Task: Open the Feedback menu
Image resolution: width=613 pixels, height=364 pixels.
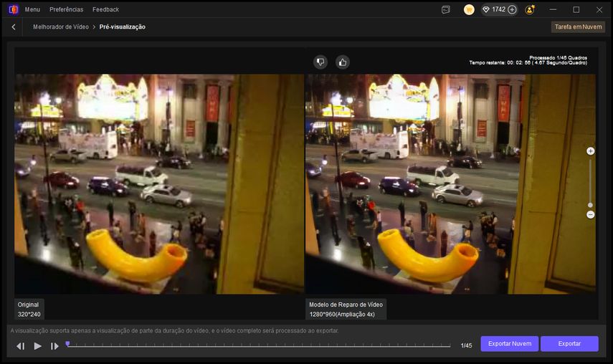Action: point(106,9)
